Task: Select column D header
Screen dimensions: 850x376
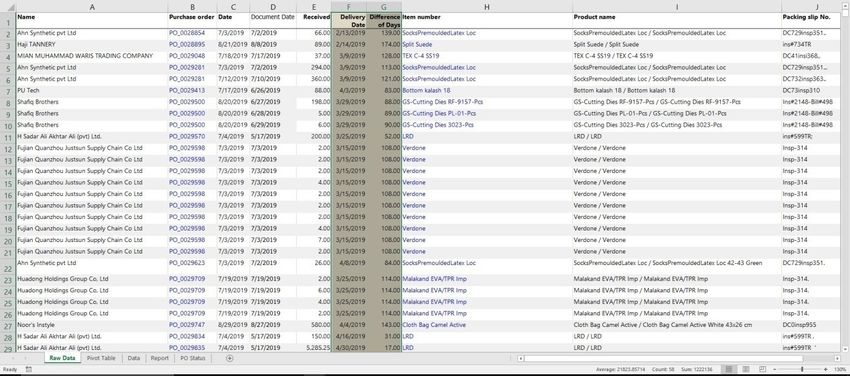Action: point(273,7)
